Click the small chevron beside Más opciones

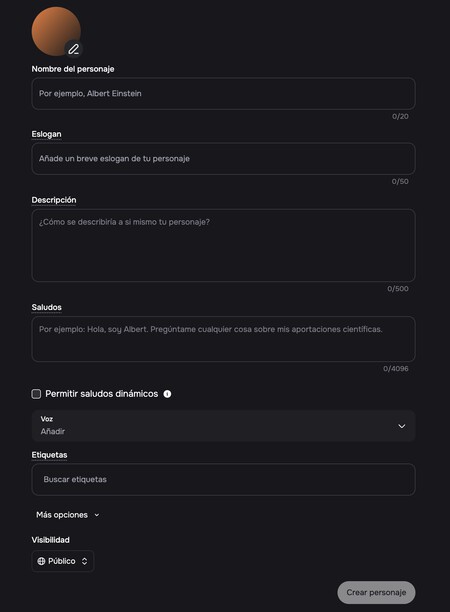coord(97,515)
